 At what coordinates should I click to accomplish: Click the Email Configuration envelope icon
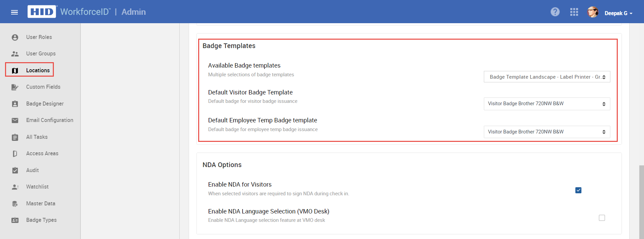pos(15,120)
